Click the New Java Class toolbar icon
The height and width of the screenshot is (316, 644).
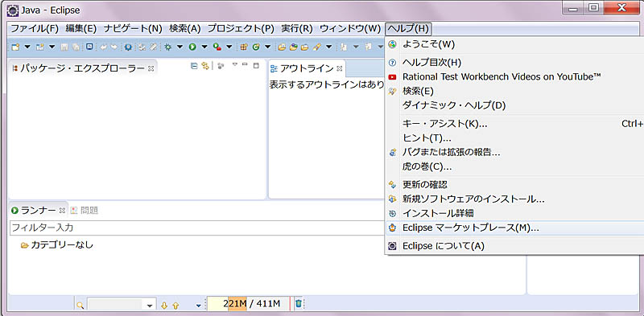coord(256,47)
